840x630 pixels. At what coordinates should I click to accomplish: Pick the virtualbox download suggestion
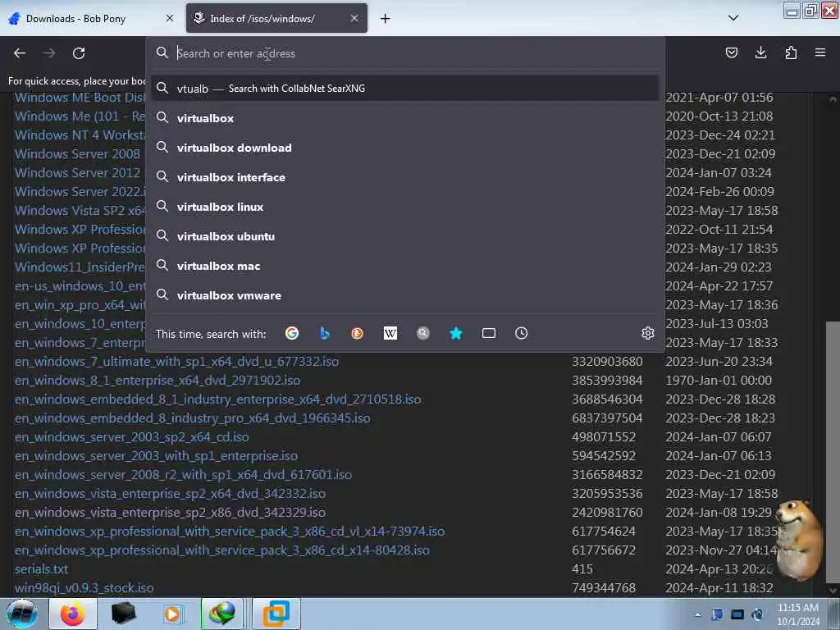[405, 148]
